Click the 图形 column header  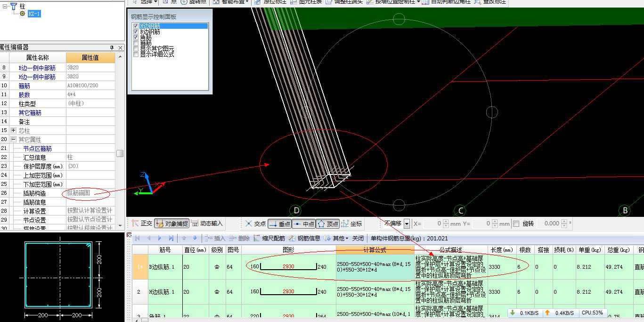[288, 250]
